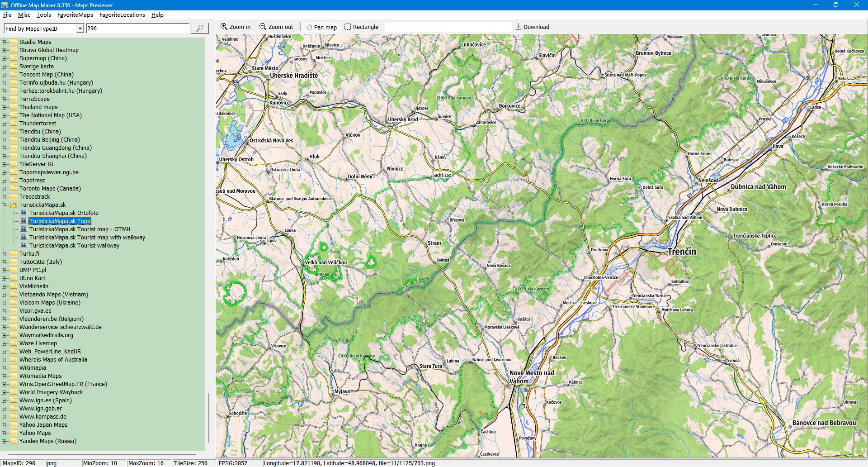Screen dimensions: 868x467
Task: Click the MapsTypeID search input field
Action: tap(137, 29)
